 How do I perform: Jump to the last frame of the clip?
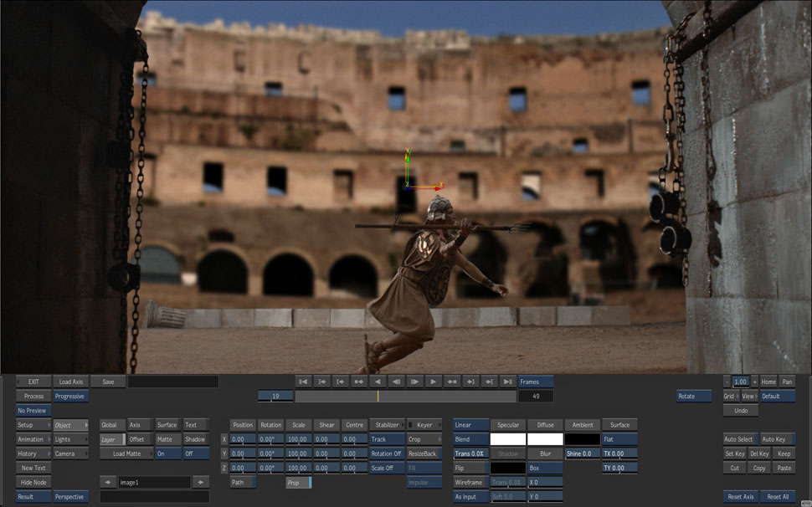pyautogui.click(x=507, y=382)
